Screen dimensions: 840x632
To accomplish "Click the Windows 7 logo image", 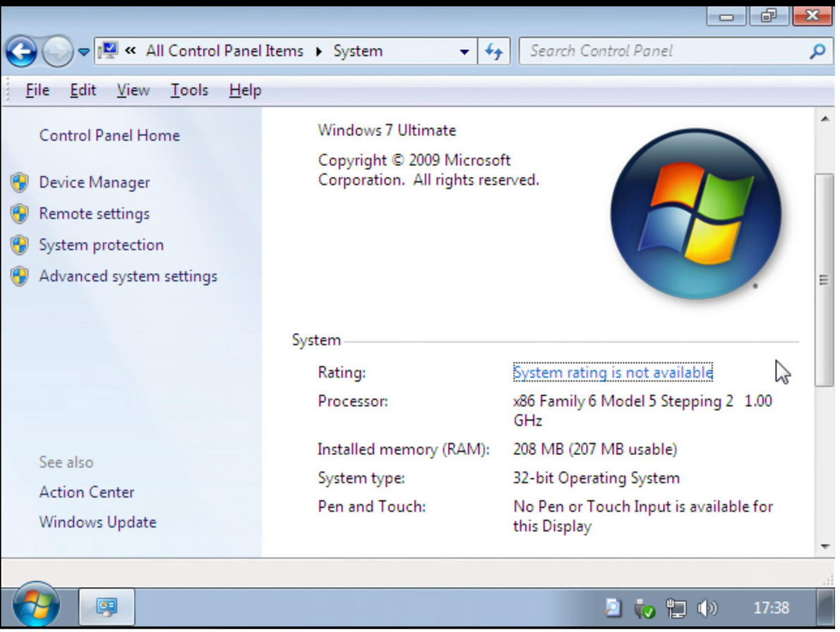I will [695, 214].
